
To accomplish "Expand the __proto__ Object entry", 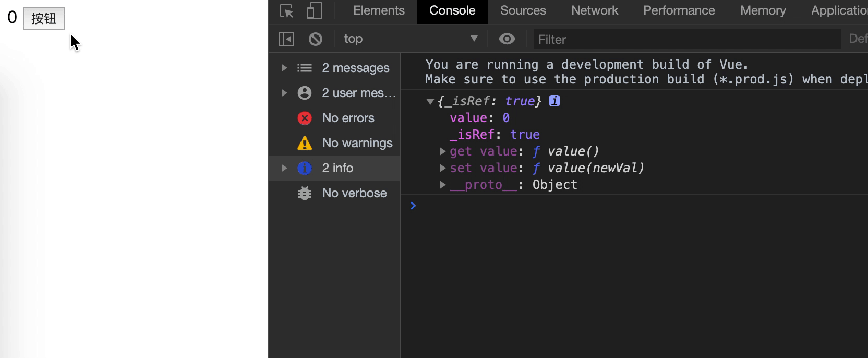I will pos(443,185).
